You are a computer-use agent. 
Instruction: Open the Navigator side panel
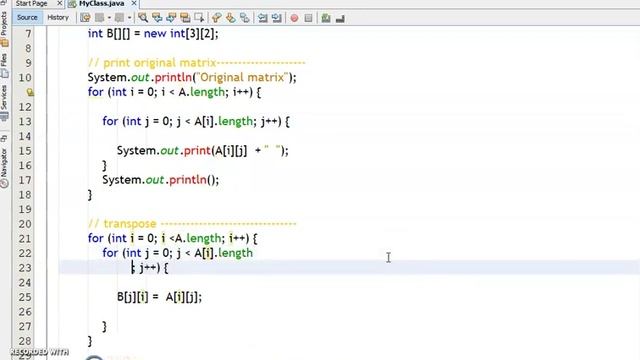pos(4,162)
